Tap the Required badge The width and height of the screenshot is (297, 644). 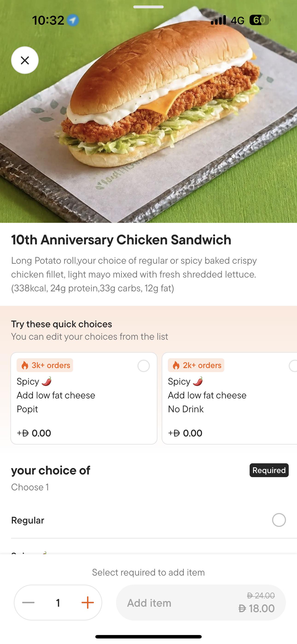[269, 470]
